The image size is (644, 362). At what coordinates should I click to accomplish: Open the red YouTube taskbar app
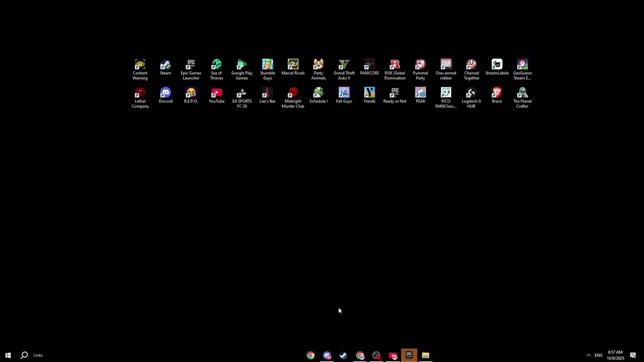pos(393,355)
